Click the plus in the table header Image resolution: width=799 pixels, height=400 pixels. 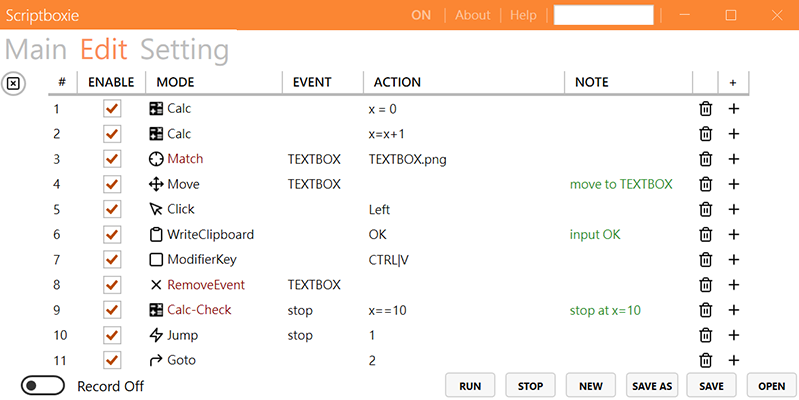tap(733, 83)
